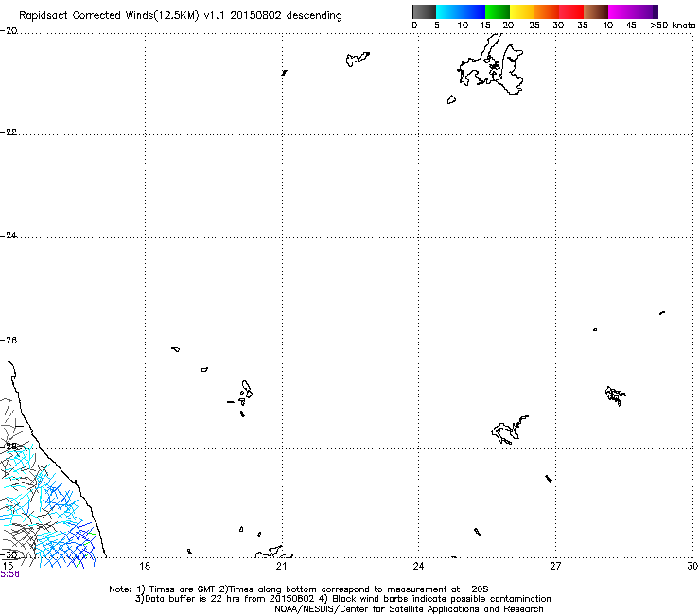The height and width of the screenshot is (615, 700).
Task: Click the NOAA/NESDIS credit line
Action: (x=409, y=609)
